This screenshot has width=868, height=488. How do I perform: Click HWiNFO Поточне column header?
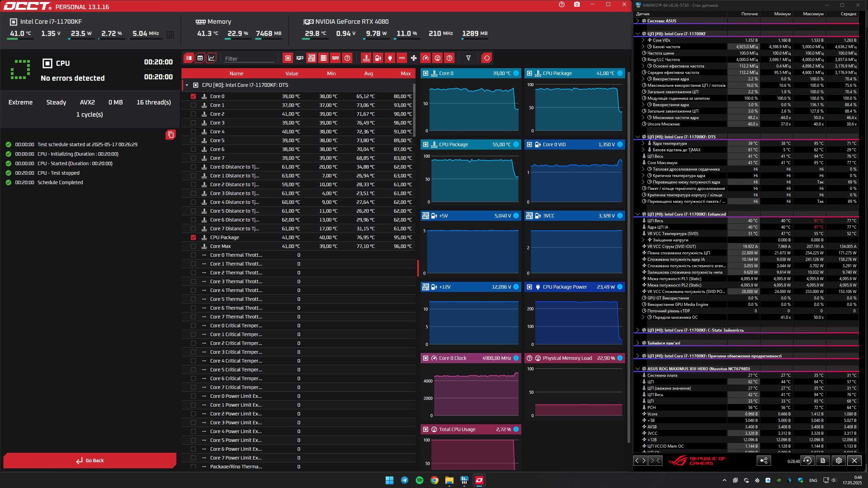(749, 14)
